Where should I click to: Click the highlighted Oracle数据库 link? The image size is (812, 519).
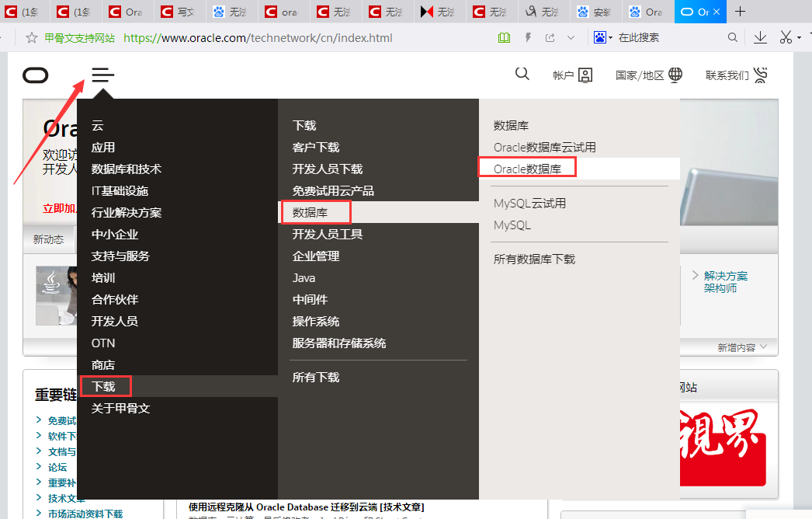coord(527,167)
